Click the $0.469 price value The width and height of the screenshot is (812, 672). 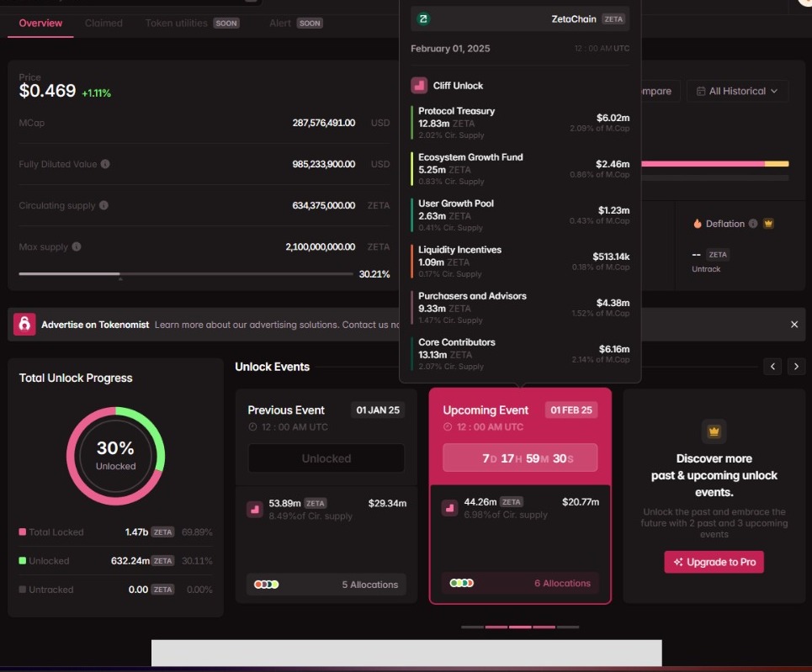48,91
